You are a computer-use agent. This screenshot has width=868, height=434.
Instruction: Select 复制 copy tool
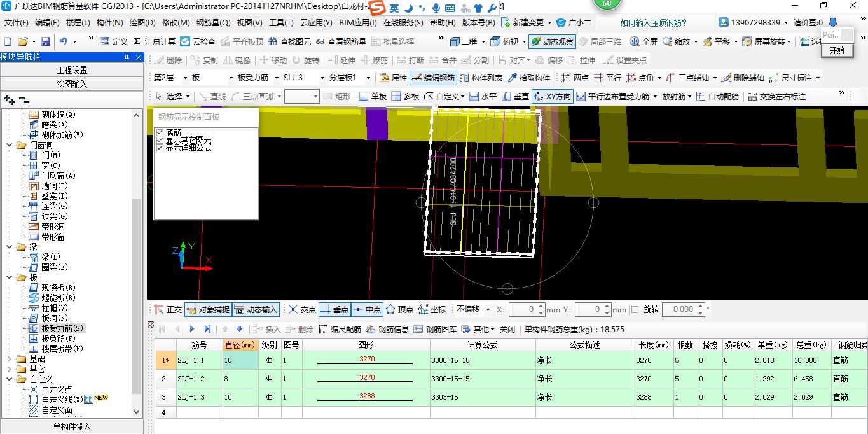point(204,60)
